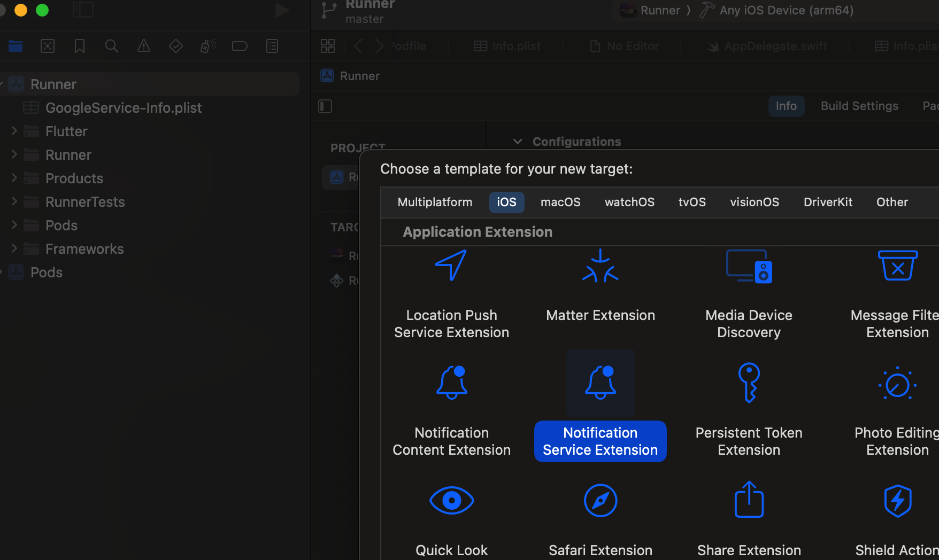Viewport: 939px width, 560px height.
Task: Select the tvOS platform tab
Action: pos(692,203)
